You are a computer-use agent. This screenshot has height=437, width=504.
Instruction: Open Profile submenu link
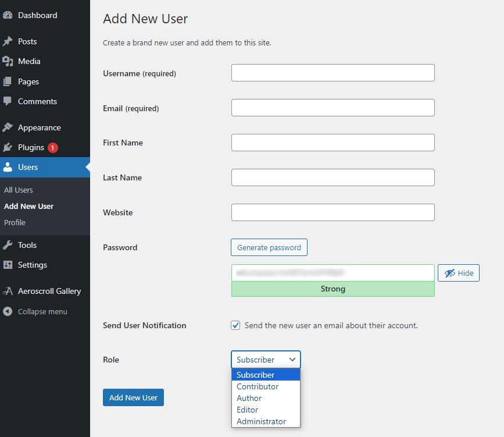15,222
